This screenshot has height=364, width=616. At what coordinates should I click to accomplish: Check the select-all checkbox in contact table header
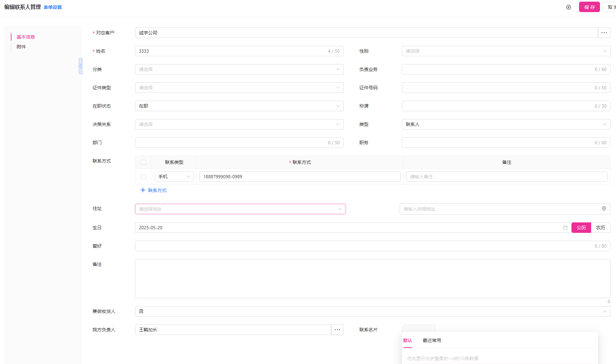click(144, 162)
